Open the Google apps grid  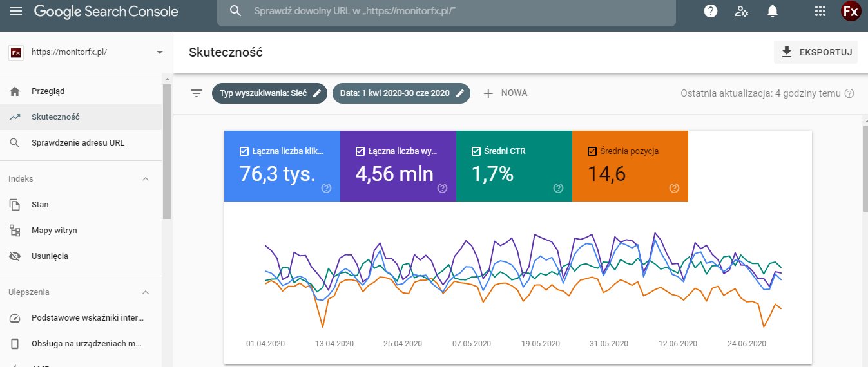(820, 12)
